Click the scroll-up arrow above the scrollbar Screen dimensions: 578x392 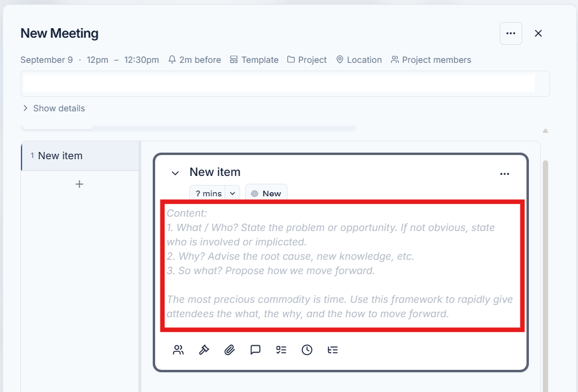tap(546, 131)
